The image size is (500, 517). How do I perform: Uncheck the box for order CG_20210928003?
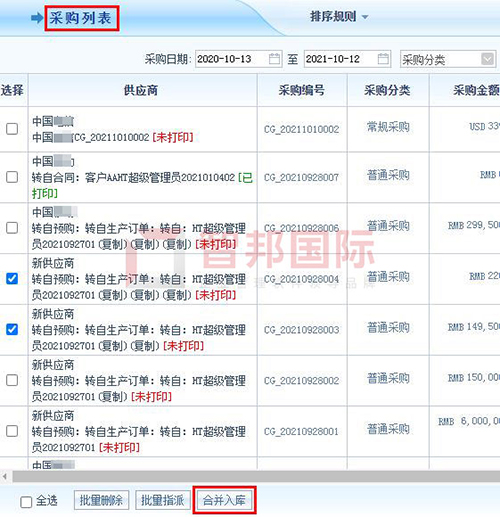pyautogui.click(x=12, y=329)
